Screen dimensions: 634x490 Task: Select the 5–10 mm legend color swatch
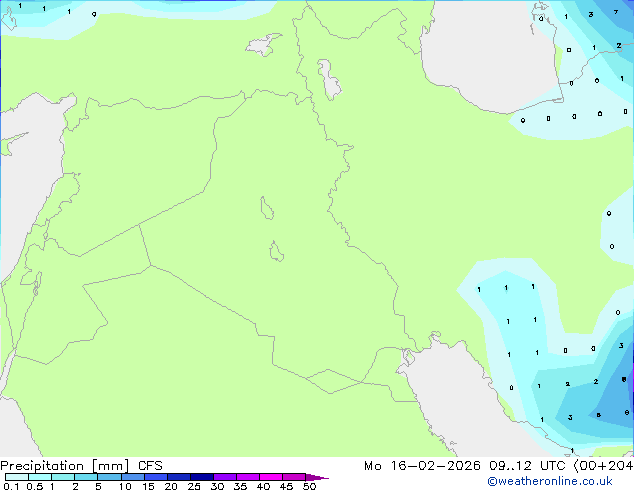109,477
